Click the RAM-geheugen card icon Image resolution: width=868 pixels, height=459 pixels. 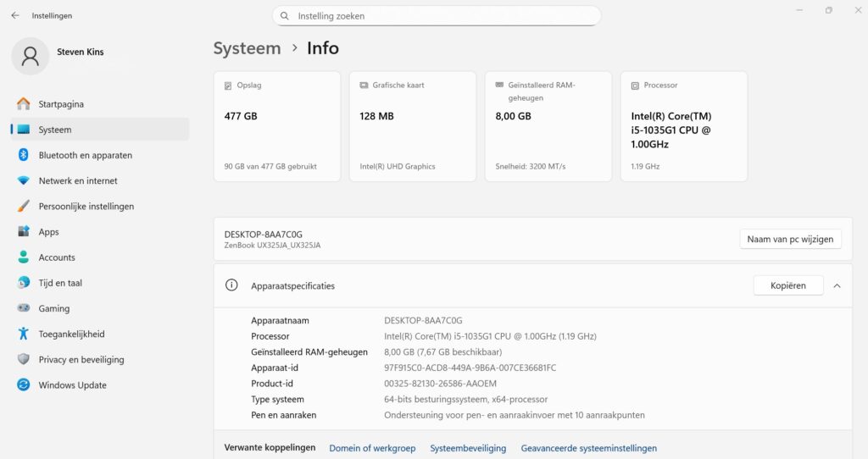[x=499, y=86]
